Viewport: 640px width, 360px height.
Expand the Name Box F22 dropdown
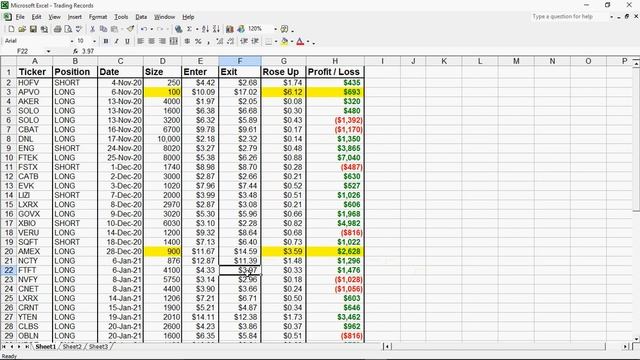[x=48, y=51]
